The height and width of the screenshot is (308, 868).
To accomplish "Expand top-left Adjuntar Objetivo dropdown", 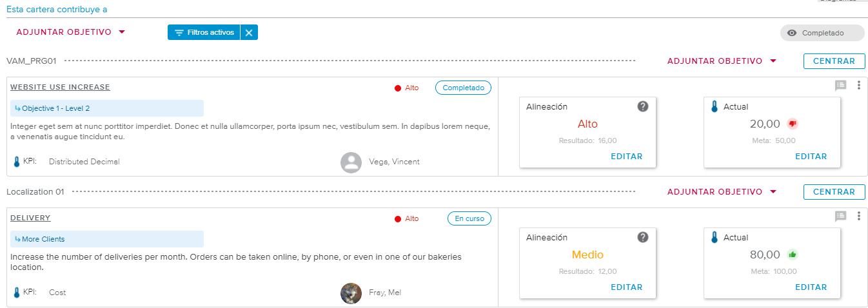I will click(x=70, y=32).
